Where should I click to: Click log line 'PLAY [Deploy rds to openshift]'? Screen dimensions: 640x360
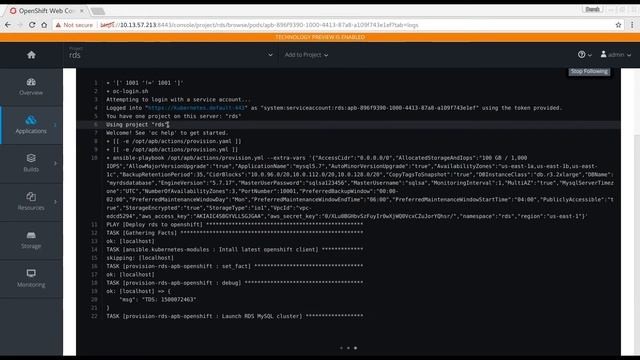click(235, 224)
